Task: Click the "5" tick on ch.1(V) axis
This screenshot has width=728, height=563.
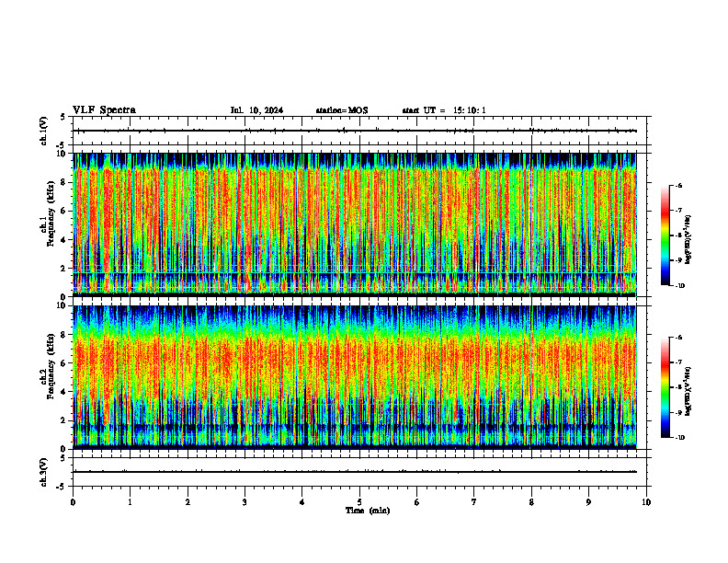Action: [63, 118]
